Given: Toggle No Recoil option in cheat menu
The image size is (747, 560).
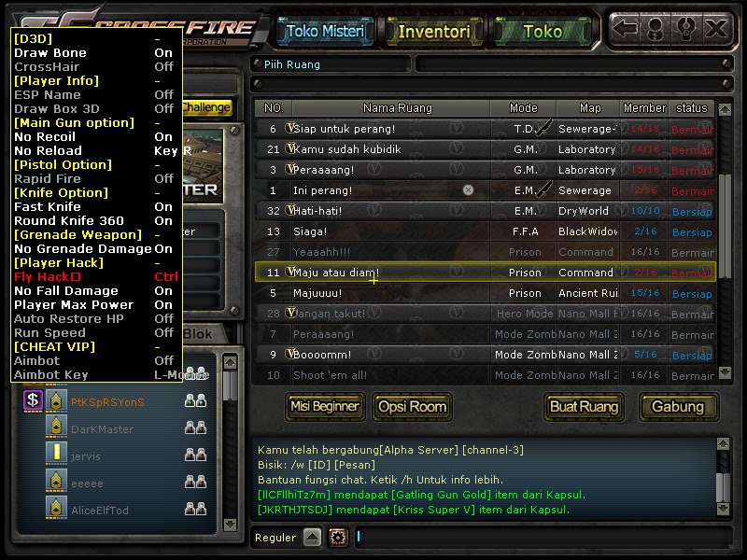Looking at the screenshot, I should tap(95, 136).
